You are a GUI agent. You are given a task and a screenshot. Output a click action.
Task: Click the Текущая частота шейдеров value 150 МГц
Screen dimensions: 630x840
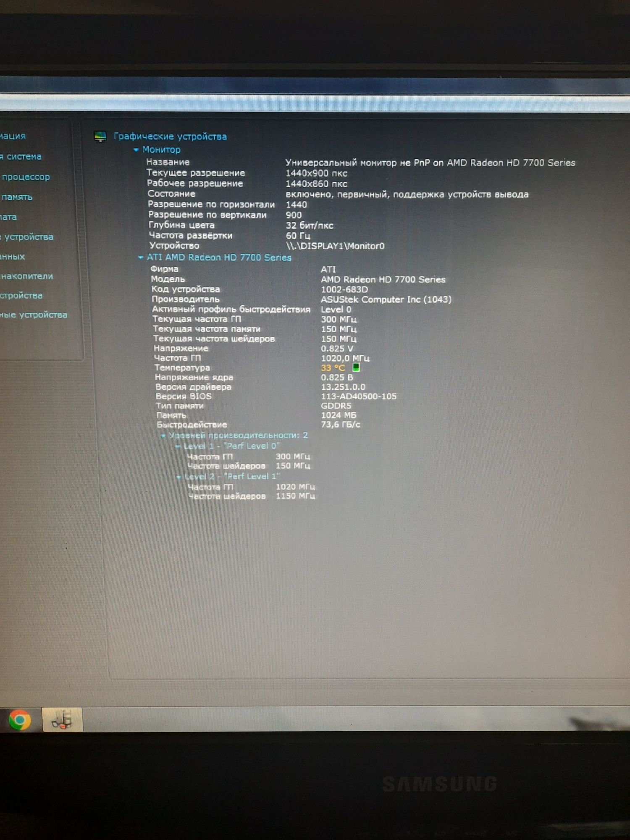point(339,339)
